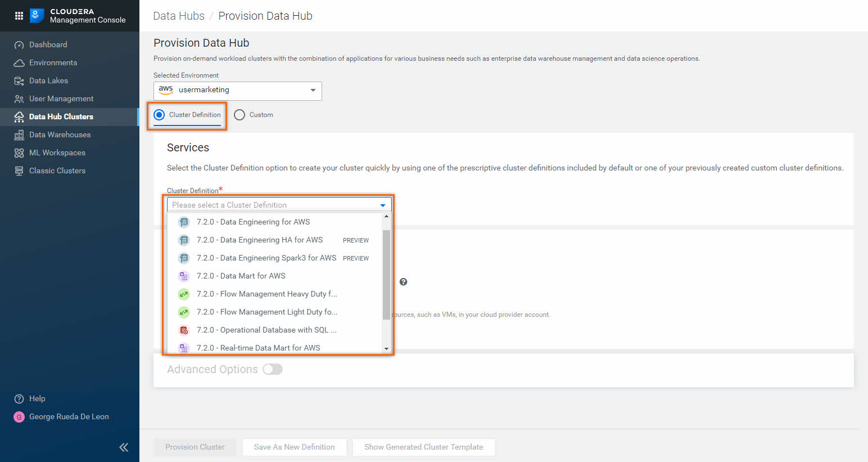Go to Classic Clusters menu item

point(57,171)
